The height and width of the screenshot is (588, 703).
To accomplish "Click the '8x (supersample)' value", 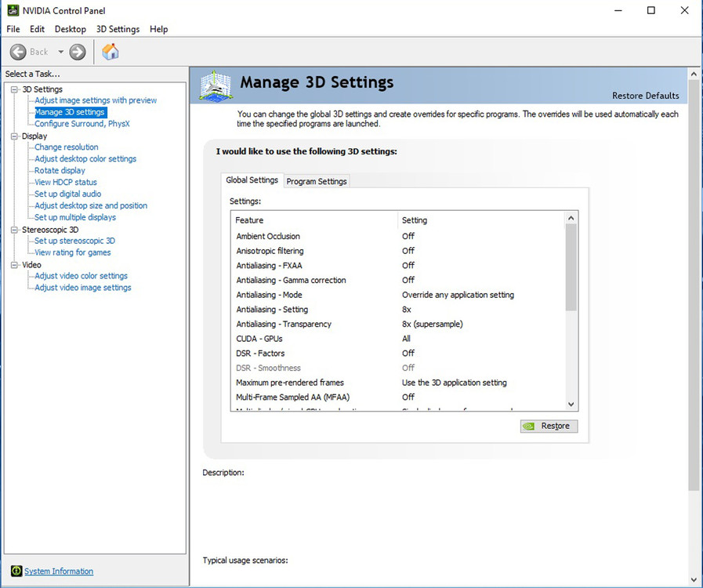I will coord(432,324).
